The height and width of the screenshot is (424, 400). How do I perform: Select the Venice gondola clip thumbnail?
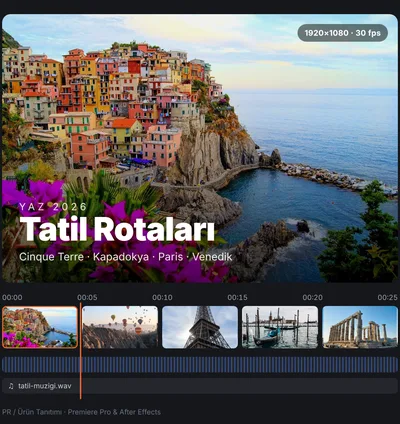[x=280, y=327]
